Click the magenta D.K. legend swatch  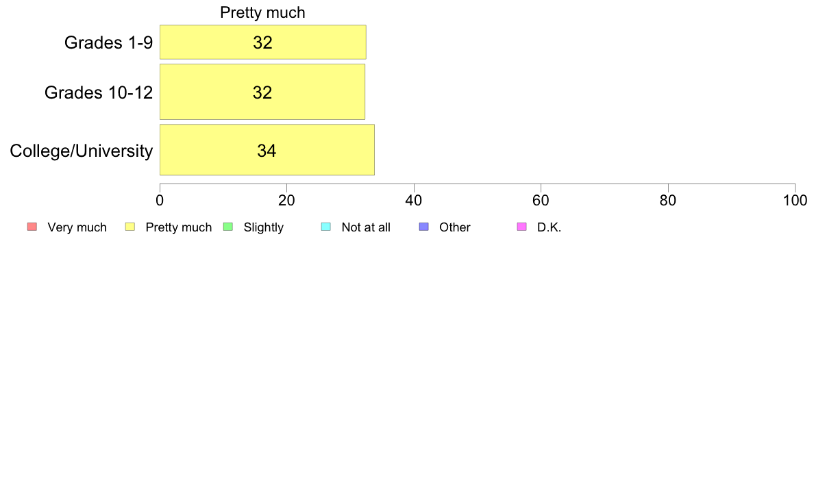point(521,227)
